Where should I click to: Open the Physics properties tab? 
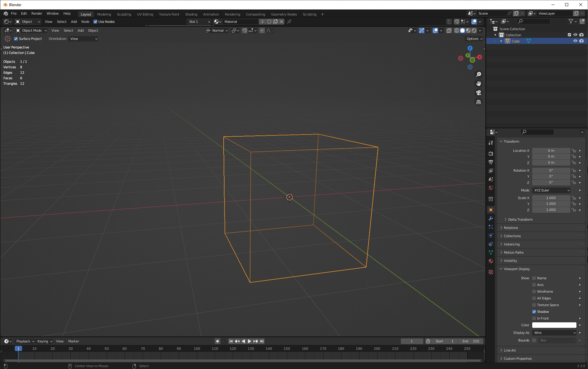coord(491,235)
